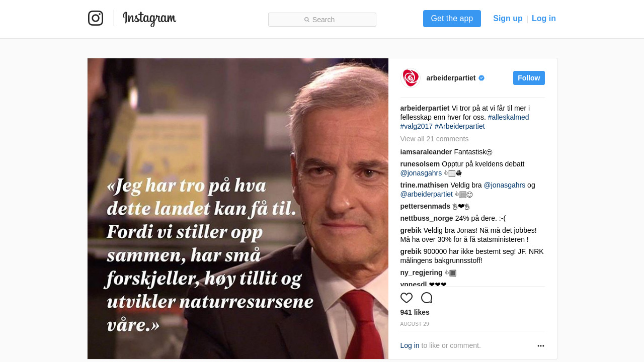The image size is (644, 362).
Task: Click the blue verified badge icon
Action: 481,78
